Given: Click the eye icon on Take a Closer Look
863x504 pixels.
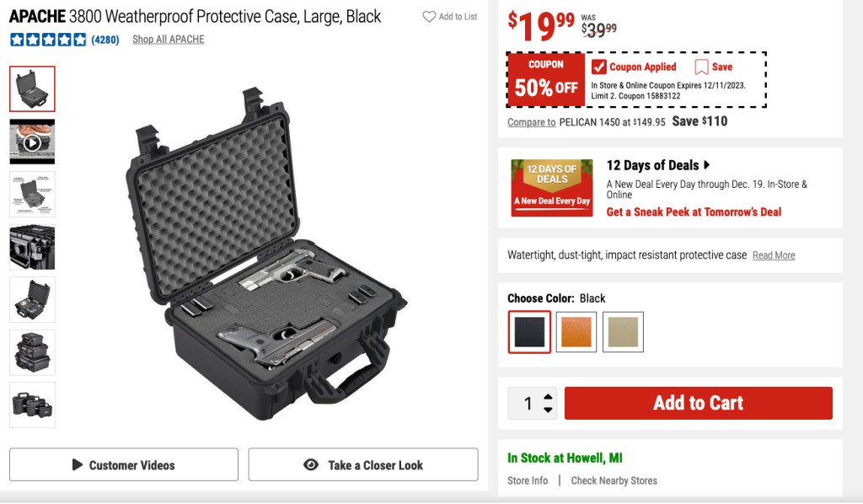Looking at the screenshot, I should point(311,465).
